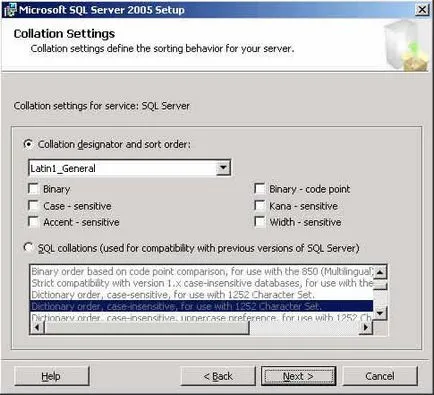Enable Binary - code point checkbox

coord(260,189)
